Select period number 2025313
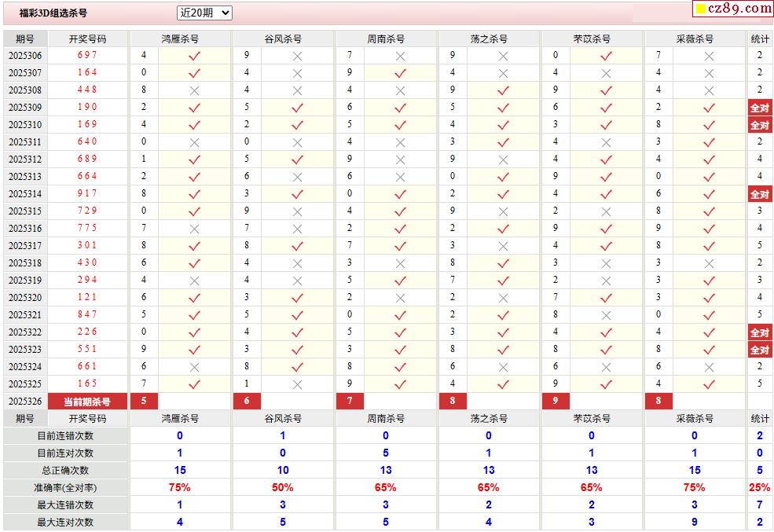774x532 pixels. point(25,176)
